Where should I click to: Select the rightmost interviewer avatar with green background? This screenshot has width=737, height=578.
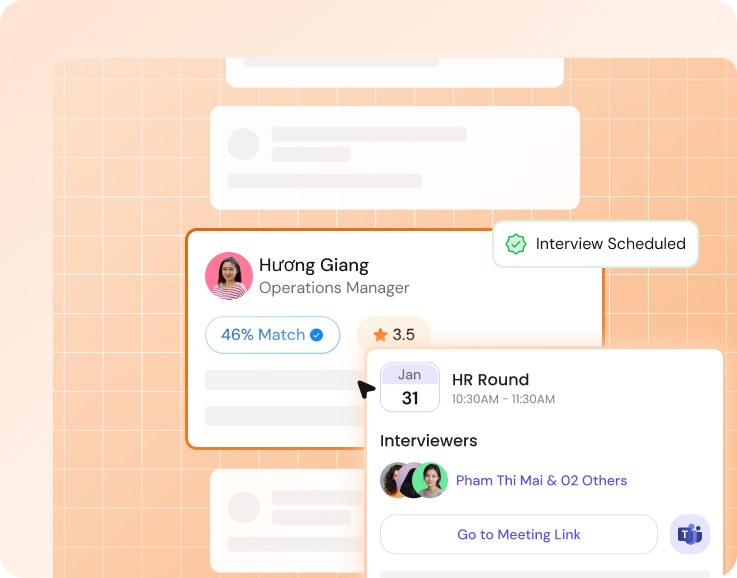tap(431, 480)
